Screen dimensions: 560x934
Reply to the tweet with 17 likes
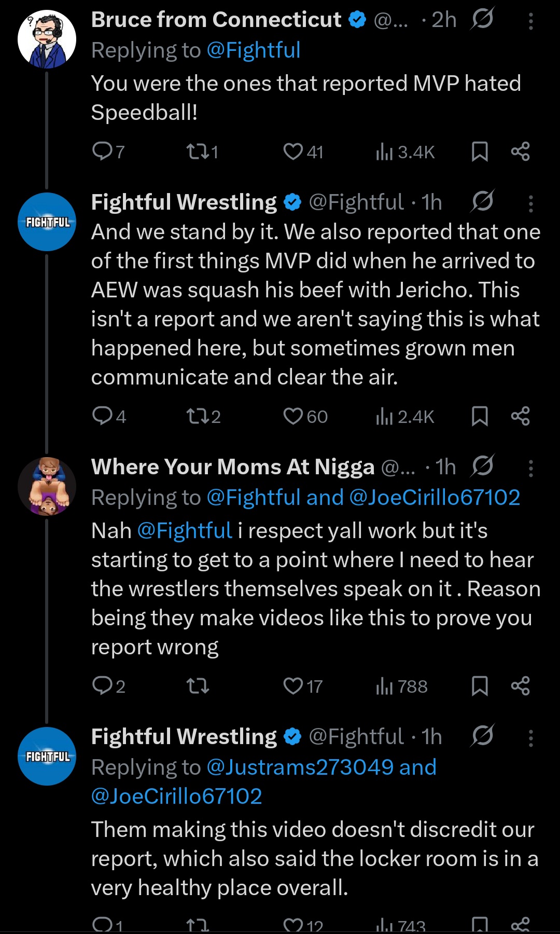coord(102,686)
